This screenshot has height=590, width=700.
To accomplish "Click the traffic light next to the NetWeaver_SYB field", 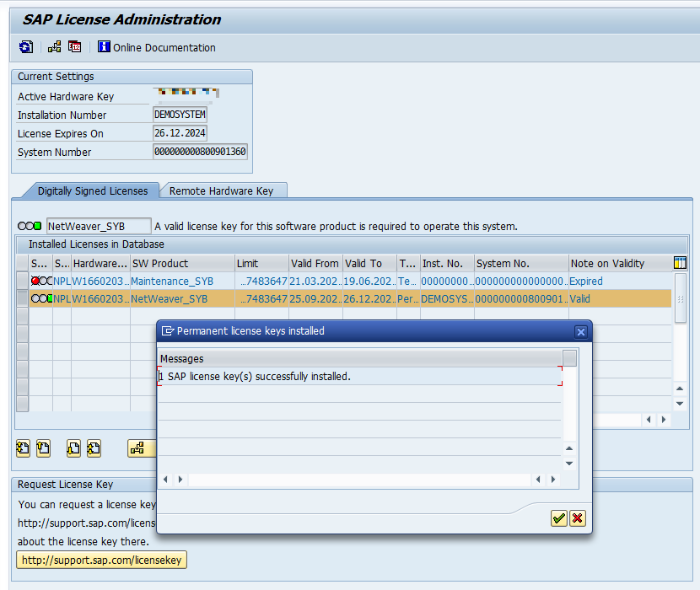I will tap(30, 226).
